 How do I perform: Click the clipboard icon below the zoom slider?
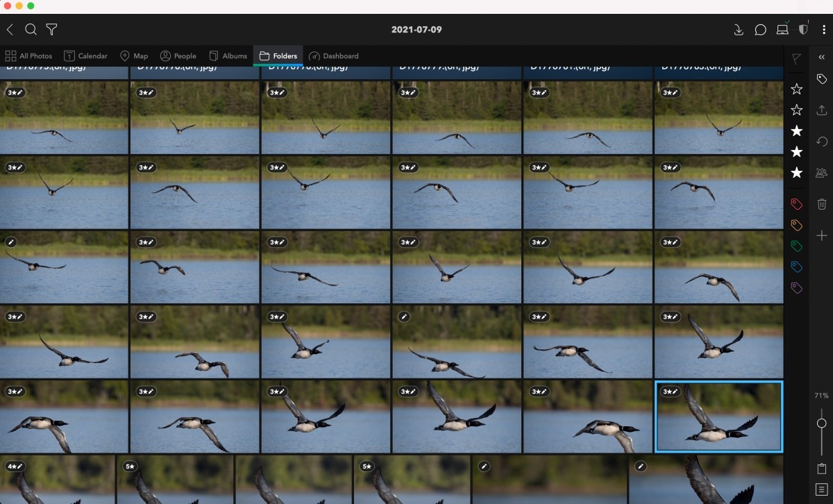tap(822, 469)
